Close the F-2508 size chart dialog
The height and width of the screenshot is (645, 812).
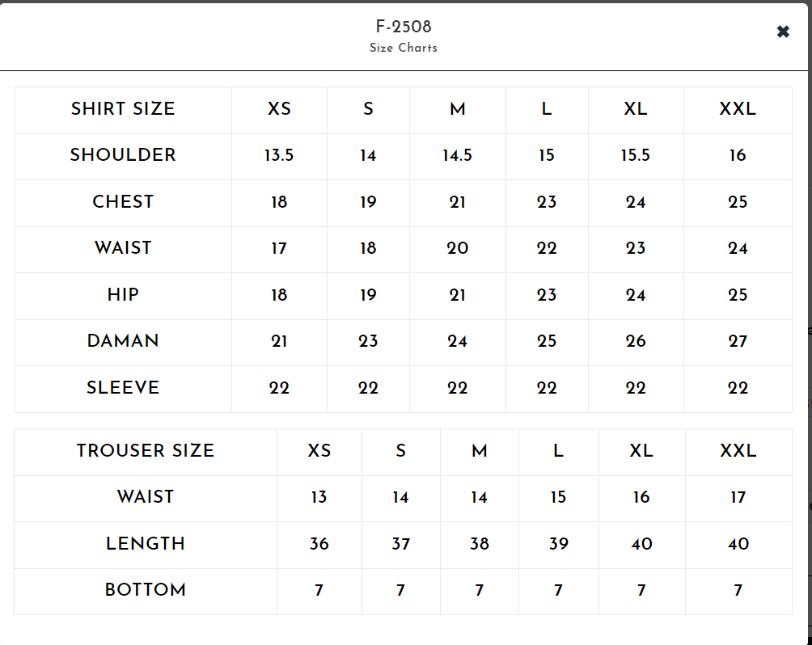pyautogui.click(x=783, y=32)
